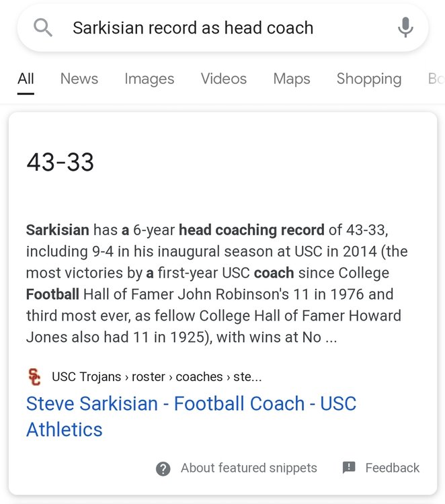Image resolution: width=445 pixels, height=504 pixels.
Task: Switch to the News tab
Action: coord(79,79)
